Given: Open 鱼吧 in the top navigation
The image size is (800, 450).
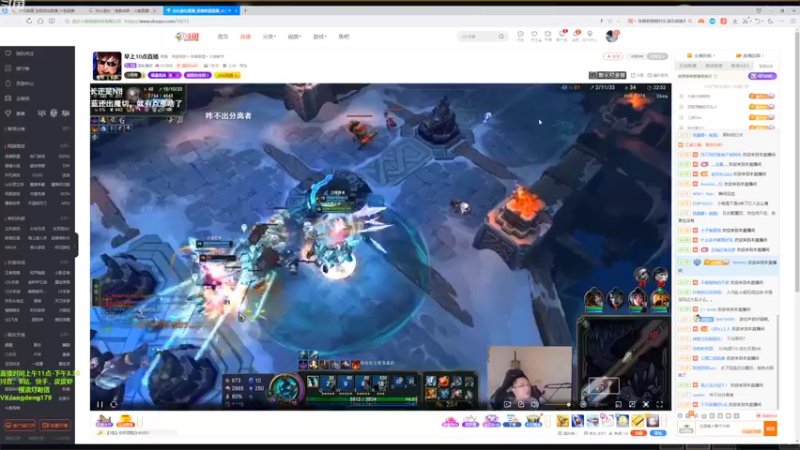Looking at the screenshot, I should pyautogui.click(x=344, y=37).
